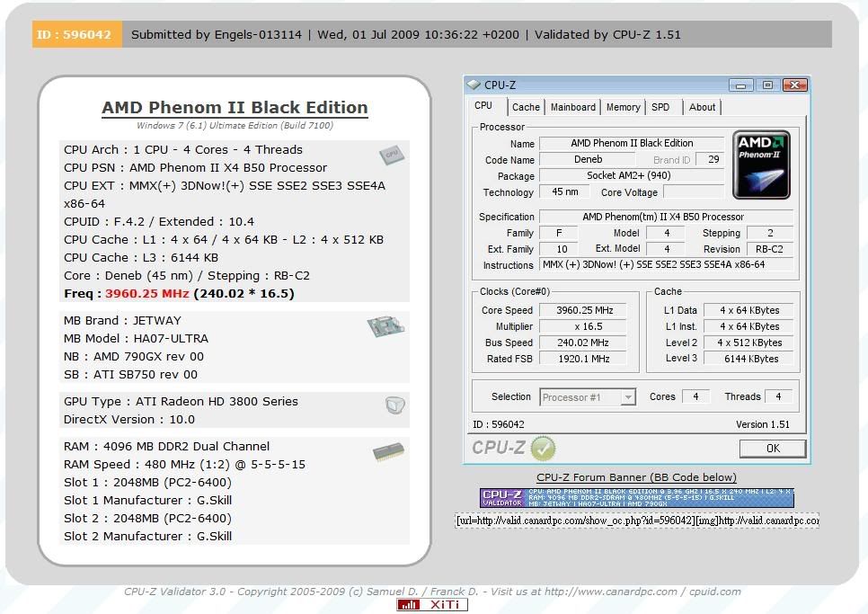Select the CPU tab
Viewport: 868px width, 614px height.
[483, 106]
